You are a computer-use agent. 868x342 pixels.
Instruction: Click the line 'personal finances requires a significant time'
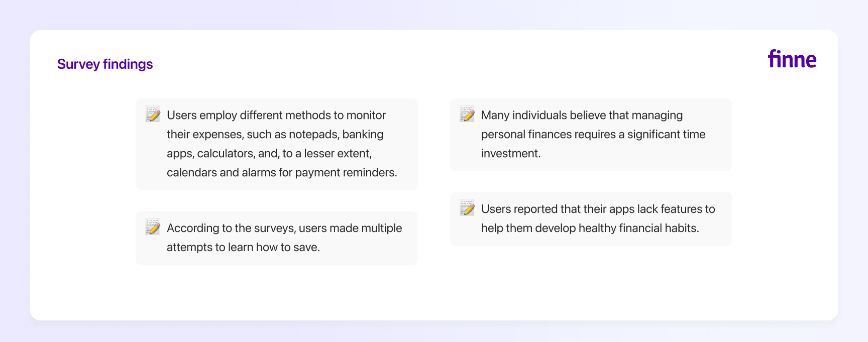click(593, 134)
